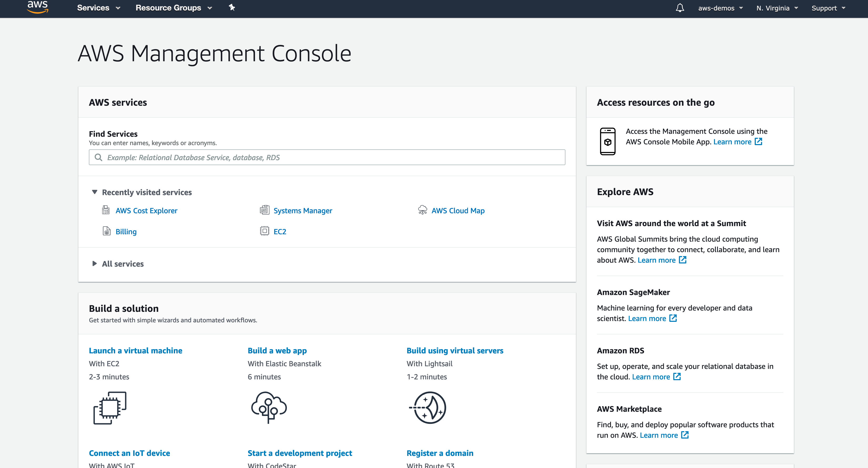The image size is (868, 468).
Task: Click the 'Amazon SageMaker' heading
Action: pyautogui.click(x=633, y=292)
